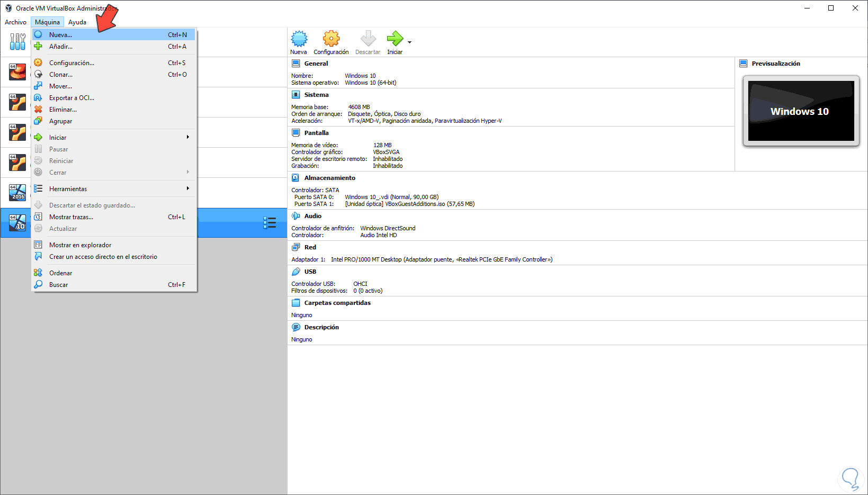Viewport: 868px width, 495px height.
Task: Click the Windows 10 preview thumbnail
Action: tap(801, 111)
